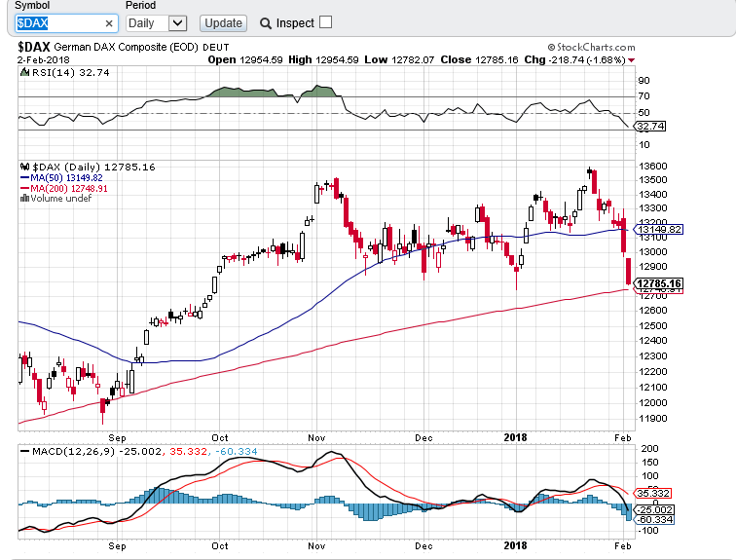Click the Update button
The height and width of the screenshot is (560, 736).
click(224, 23)
